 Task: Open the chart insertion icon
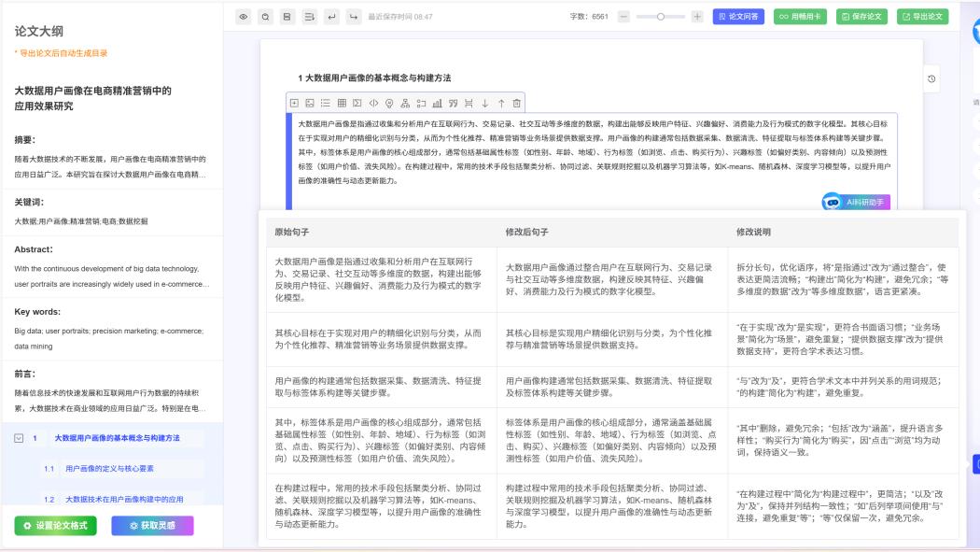(x=439, y=103)
